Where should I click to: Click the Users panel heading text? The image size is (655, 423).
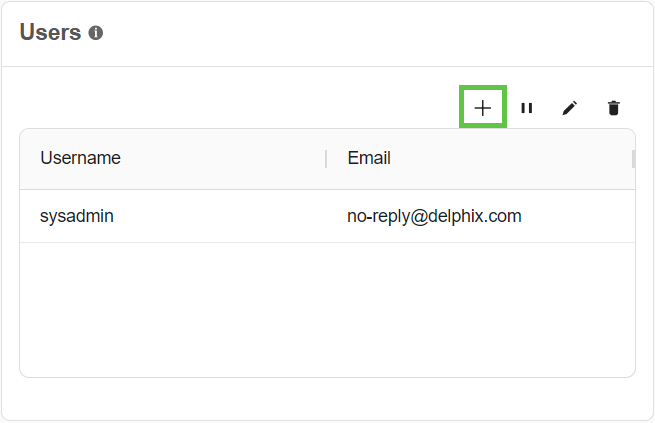tap(50, 32)
